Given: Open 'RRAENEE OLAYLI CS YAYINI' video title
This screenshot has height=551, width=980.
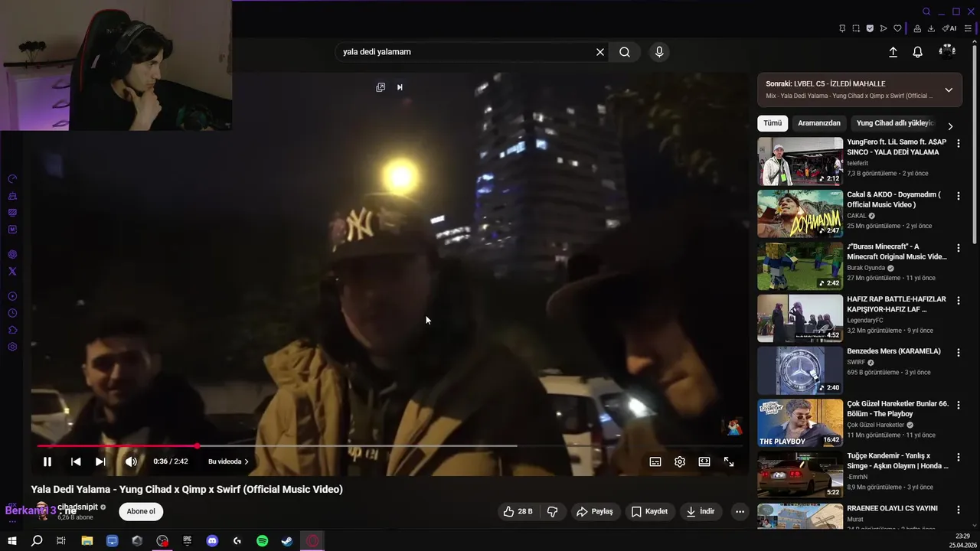Looking at the screenshot, I should click(x=892, y=508).
